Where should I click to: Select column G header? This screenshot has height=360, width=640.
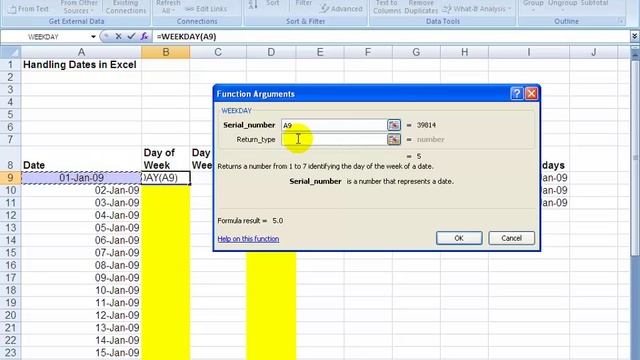(416, 52)
